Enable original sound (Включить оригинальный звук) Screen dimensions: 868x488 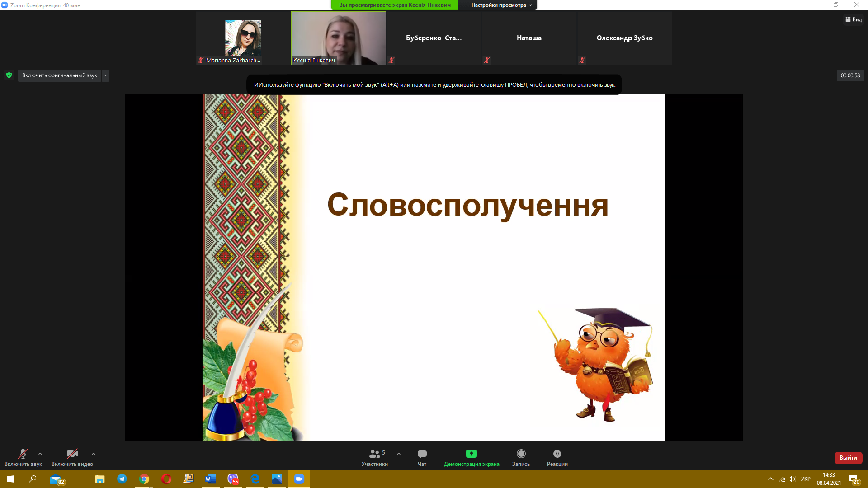click(x=59, y=75)
